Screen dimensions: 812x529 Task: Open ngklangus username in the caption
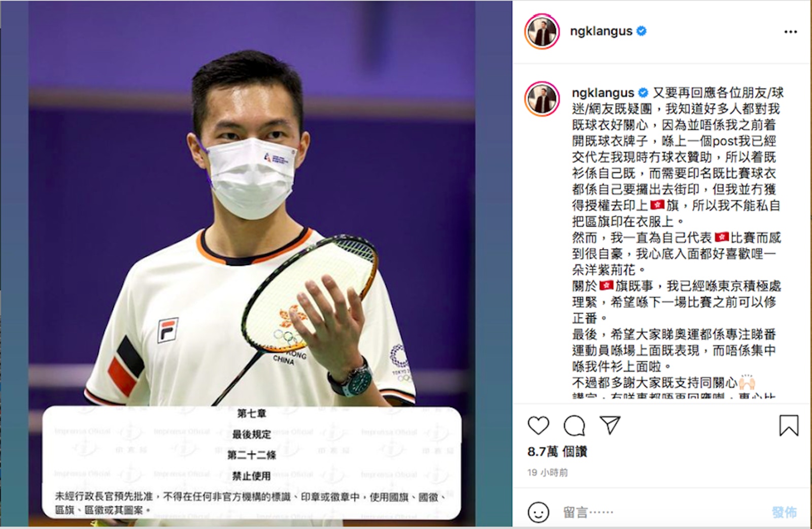pos(603,93)
